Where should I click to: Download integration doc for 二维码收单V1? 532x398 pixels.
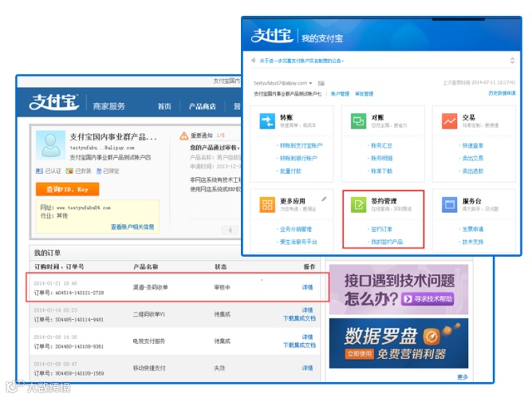pyautogui.click(x=299, y=318)
